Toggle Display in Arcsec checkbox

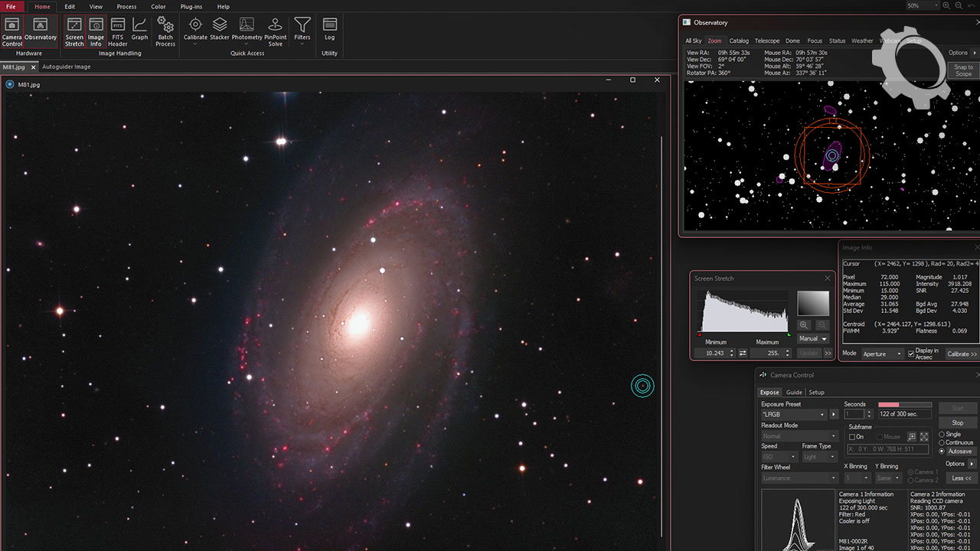[911, 354]
